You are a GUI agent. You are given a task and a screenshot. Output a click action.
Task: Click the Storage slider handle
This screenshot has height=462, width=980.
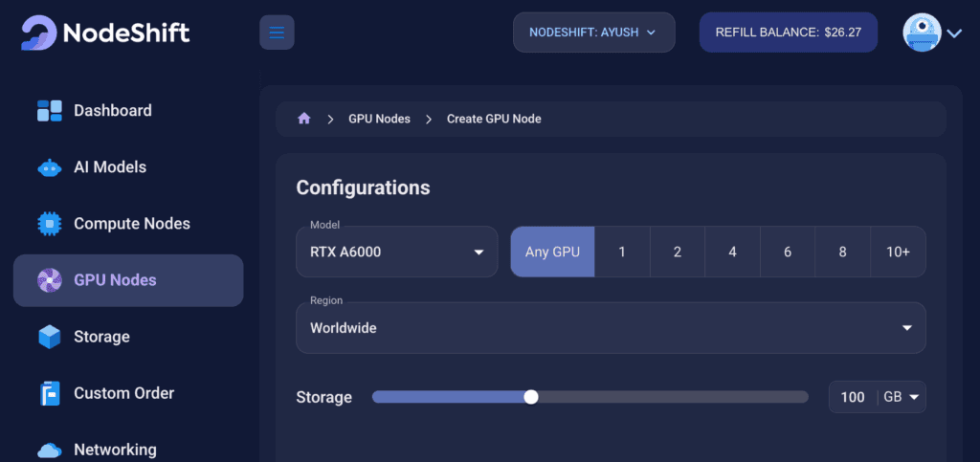click(x=531, y=397)
